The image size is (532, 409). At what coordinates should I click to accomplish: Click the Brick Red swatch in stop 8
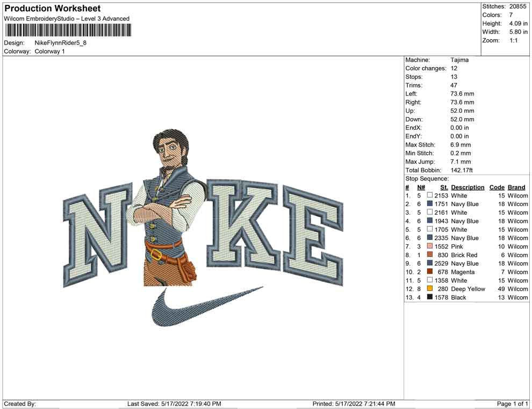point(429,254)
